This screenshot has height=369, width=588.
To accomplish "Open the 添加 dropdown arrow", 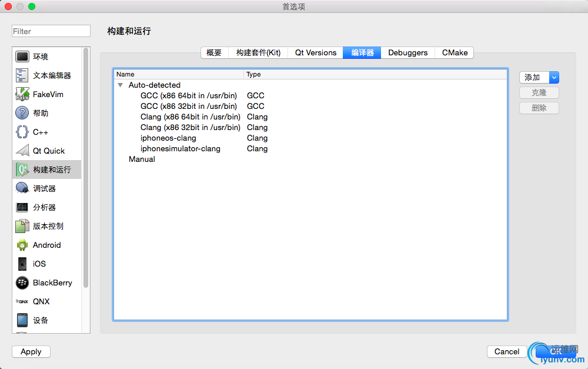I will [554, 77].
